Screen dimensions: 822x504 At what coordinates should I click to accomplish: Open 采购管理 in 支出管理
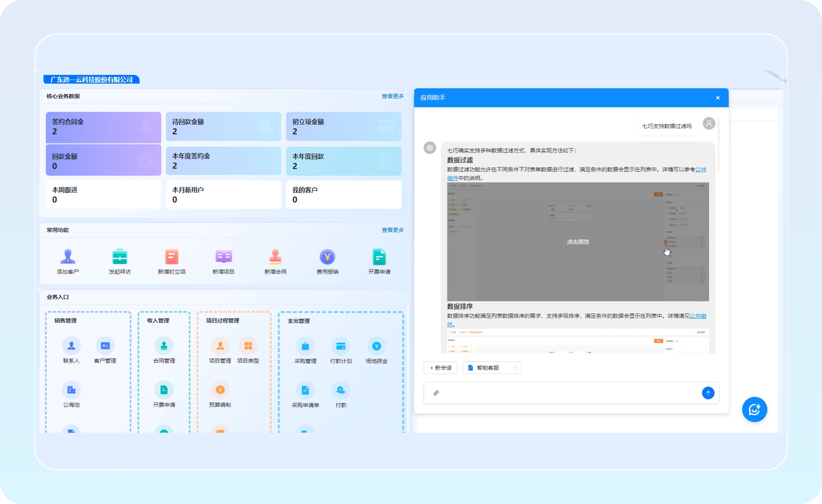click(x=305, y=347)
